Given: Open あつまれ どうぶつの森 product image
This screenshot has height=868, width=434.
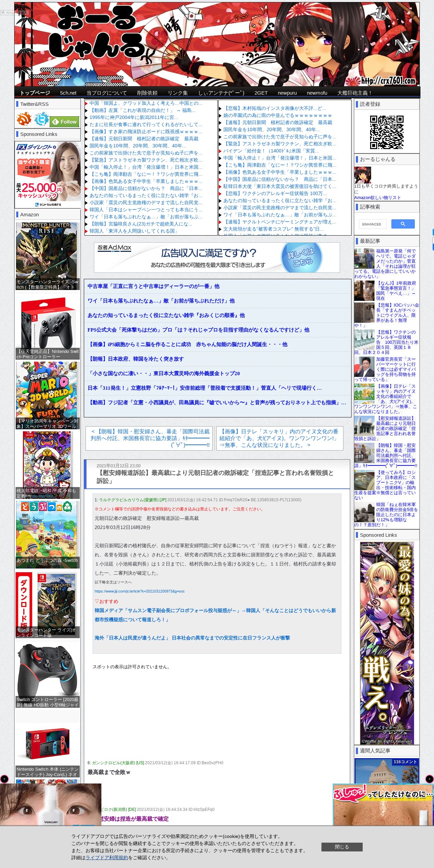Looking at the screenshot, I should pos(48,534).
